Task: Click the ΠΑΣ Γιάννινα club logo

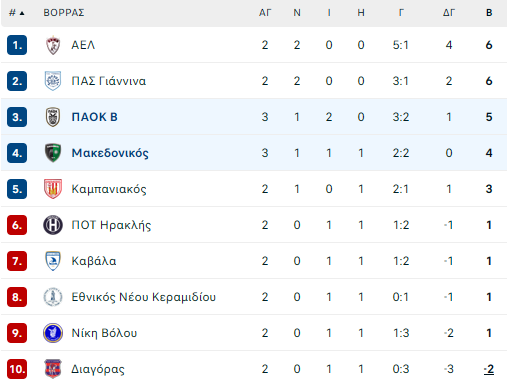Action: tap(53, 81)
